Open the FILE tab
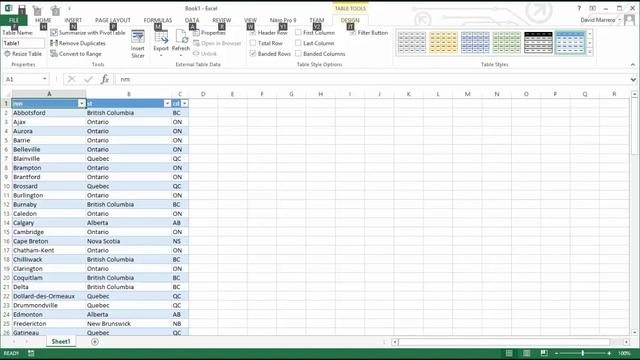Viewport: 640px width, 360px height. tap(14, 20)
